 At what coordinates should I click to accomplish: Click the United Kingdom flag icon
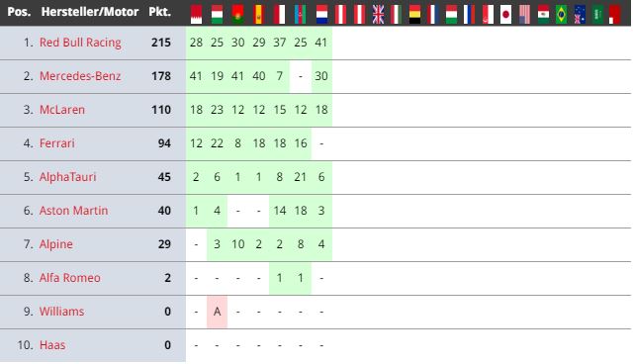click(x=378, y=15)
